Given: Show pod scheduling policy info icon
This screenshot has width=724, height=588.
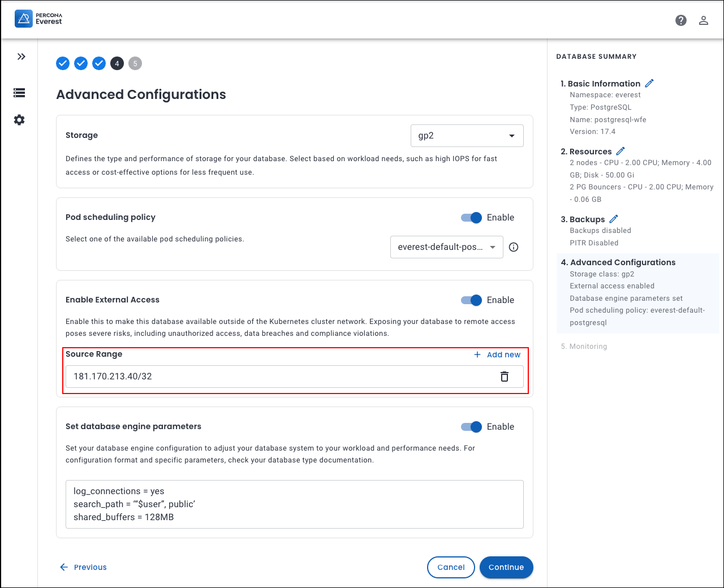Looking at the screenshot, I should point(514,247).
